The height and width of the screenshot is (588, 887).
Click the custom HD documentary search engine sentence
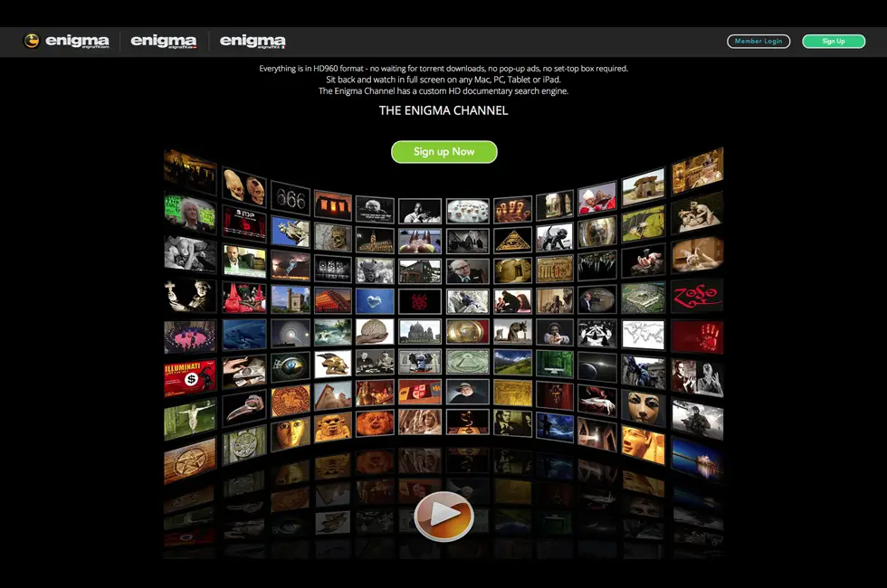click(x=443, y=90)
